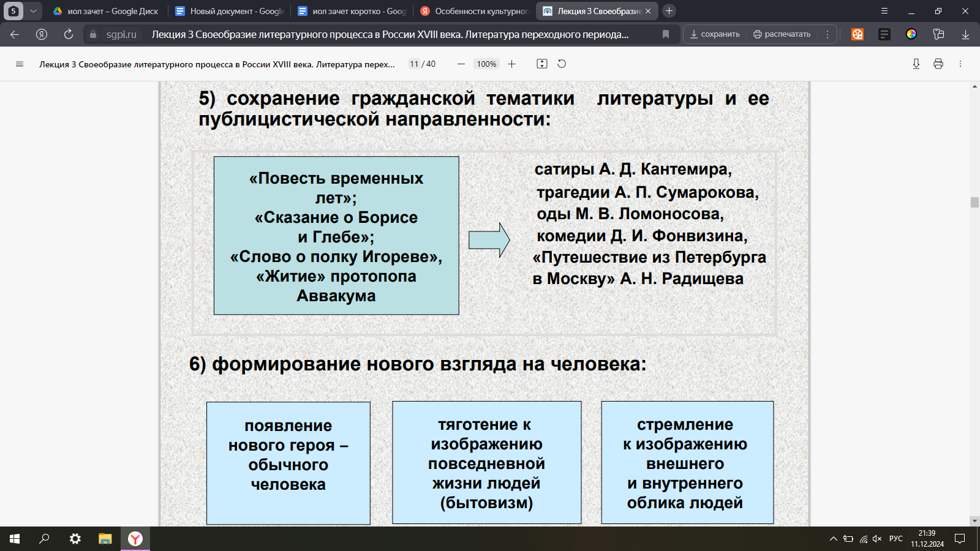Open the extensions panel icon

coord(938,34)
